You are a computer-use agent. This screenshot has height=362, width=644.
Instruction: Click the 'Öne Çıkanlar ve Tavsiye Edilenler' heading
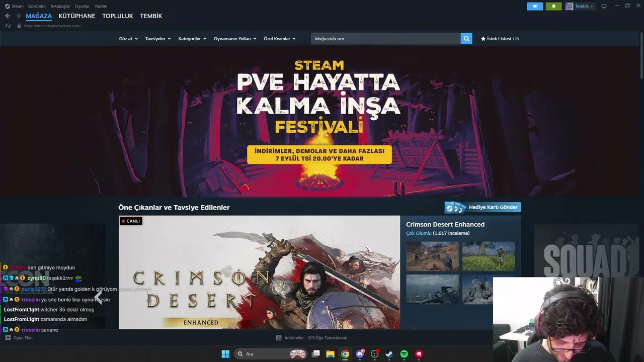[x=174, y=207]
